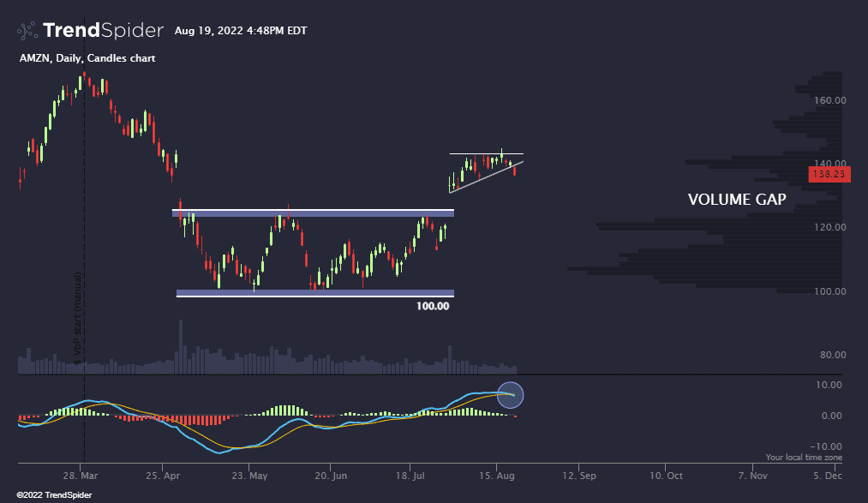Image resolution: width=868 pixels, height=503 pixels.
Task: Click the 15. Aug date axis label
Action: [x=497, y=474]
